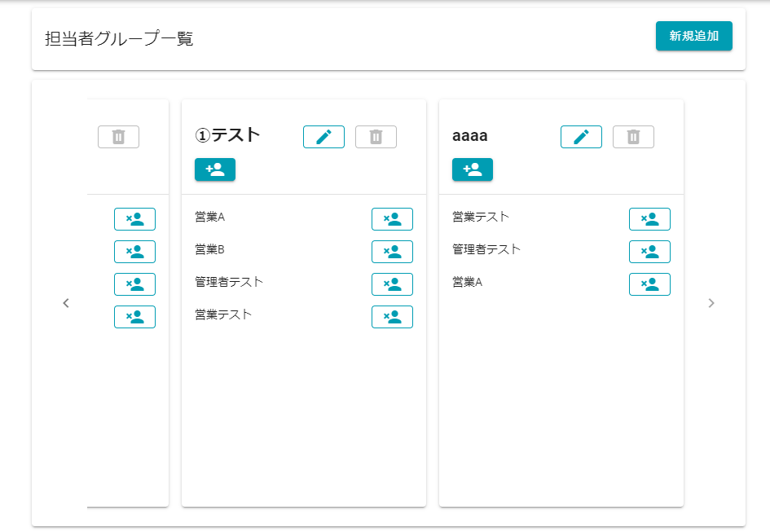Add a member to aaaa group

pyautogui.click(x=473, y=169)
